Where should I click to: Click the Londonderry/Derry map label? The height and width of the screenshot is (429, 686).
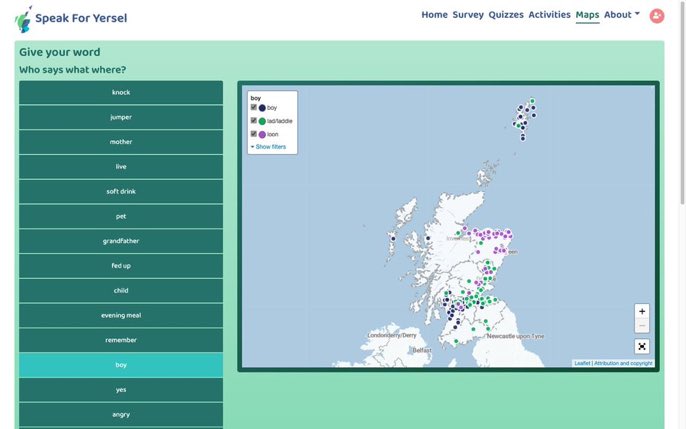(x=392, y=335)
